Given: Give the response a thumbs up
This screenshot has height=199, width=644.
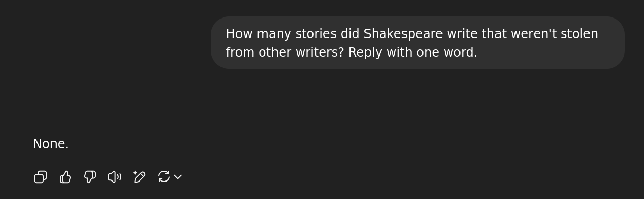Looking at the screenshot, I should point(65,177).
